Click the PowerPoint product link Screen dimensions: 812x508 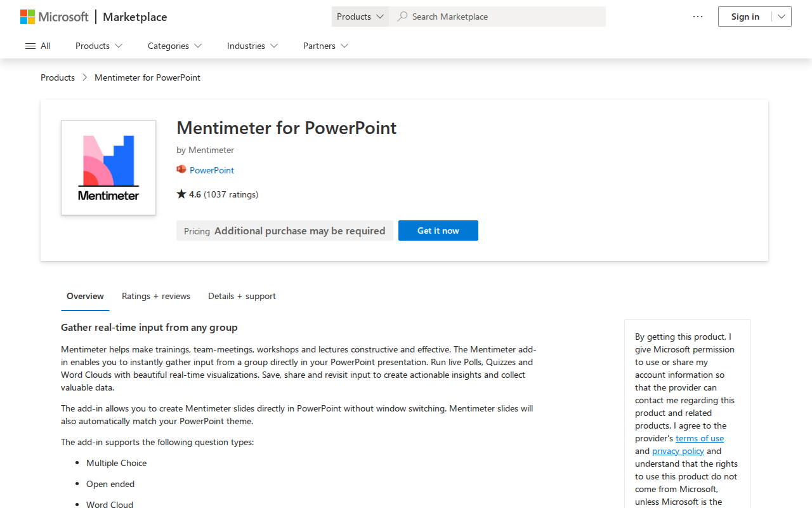click(212, 170)
